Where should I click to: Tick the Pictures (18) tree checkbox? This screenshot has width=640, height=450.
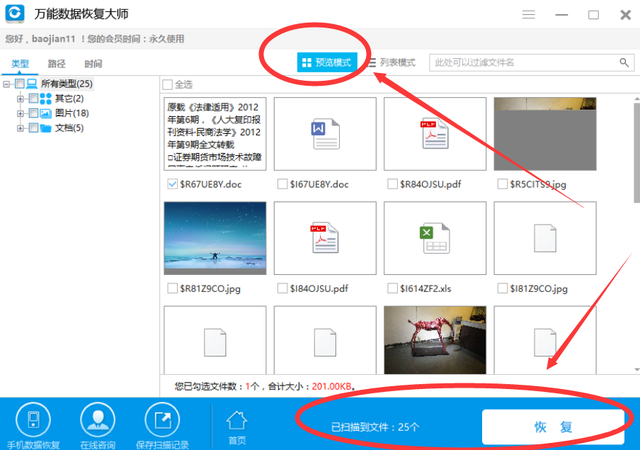[34, 113]
